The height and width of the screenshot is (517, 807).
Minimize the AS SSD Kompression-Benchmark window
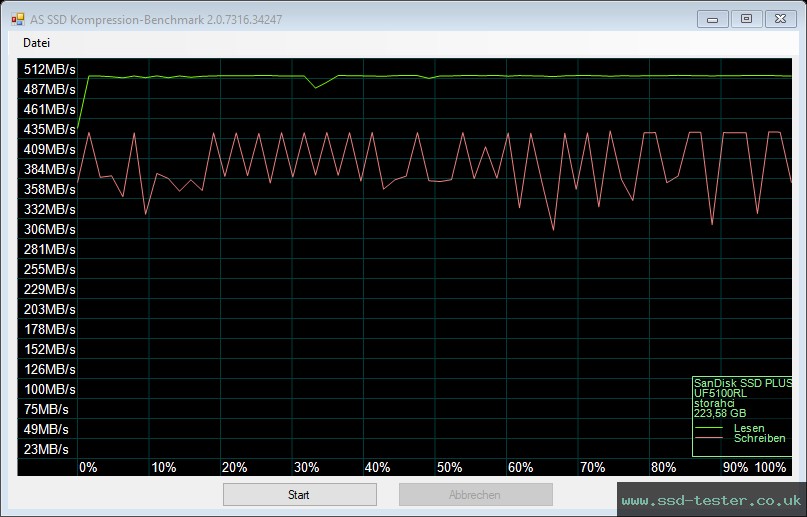point(713,20)
